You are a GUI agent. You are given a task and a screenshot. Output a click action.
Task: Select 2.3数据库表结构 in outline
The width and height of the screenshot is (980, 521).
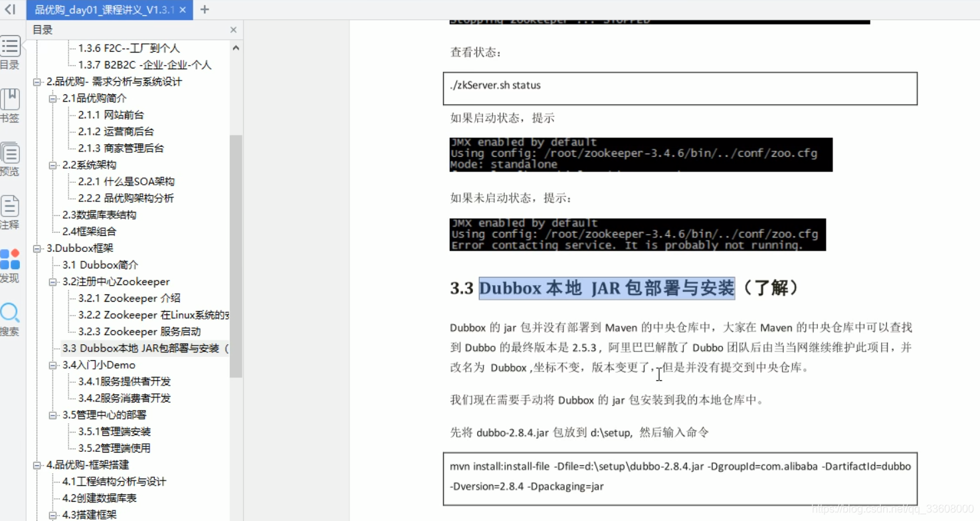coord(99,215)
